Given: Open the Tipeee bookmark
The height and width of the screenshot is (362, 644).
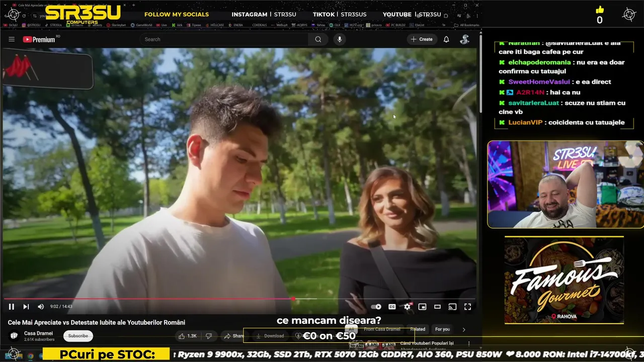Looking at the screenshot, I should 193,25.
